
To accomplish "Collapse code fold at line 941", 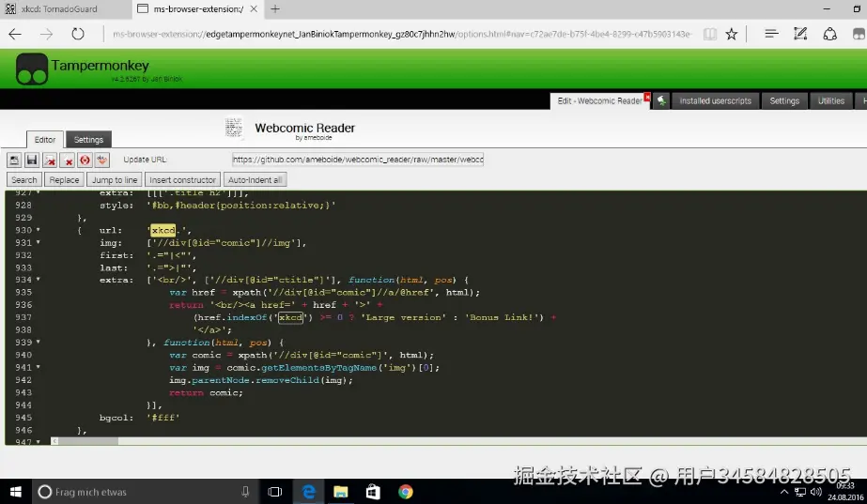I will pos(39,367).
